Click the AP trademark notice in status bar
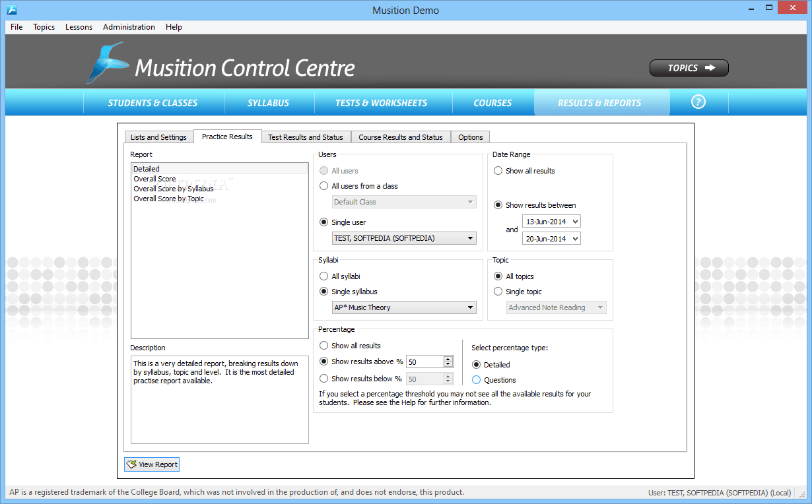The width and height of the screenshot is (812, 504). coord(237,492)
